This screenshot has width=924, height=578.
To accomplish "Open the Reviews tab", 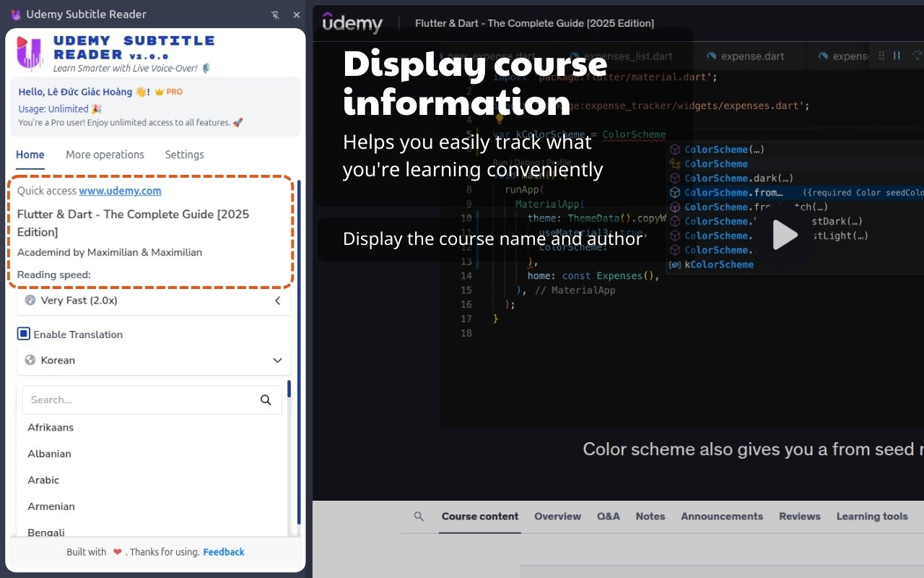I will (800, 516).
